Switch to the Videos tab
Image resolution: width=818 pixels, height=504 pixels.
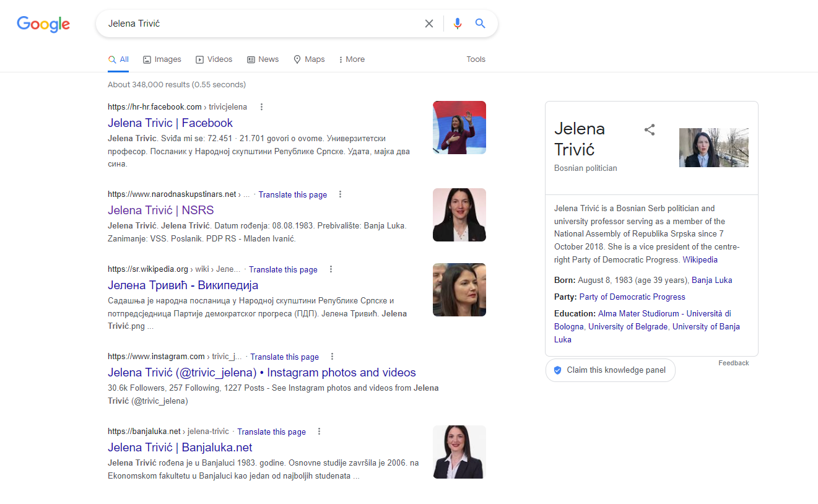click(x=214, y=59)
